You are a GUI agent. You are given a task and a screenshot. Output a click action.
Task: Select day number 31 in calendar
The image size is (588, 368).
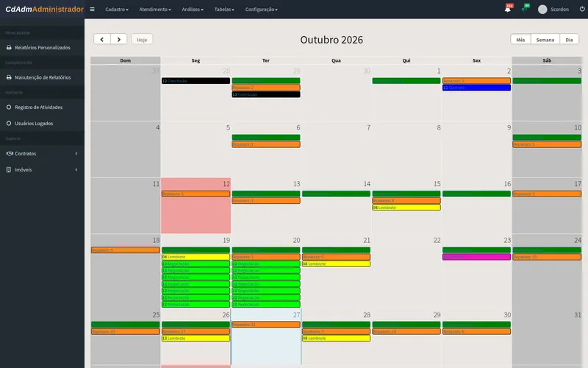pyautogui.click(x=578, y=315)
